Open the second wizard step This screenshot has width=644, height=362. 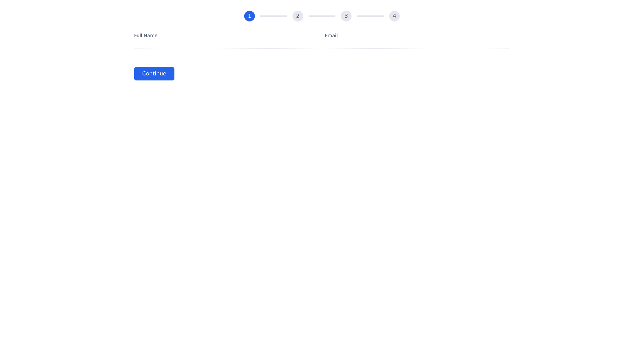point(298,16)
